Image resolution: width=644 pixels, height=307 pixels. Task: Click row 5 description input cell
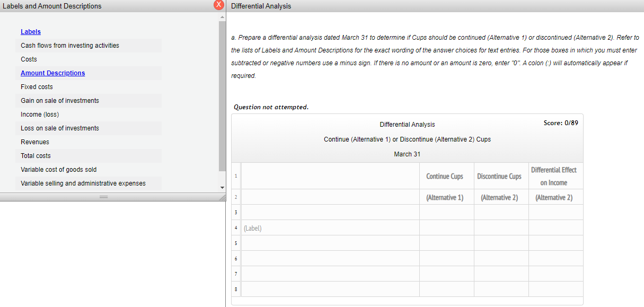click(x=330, y=243)
